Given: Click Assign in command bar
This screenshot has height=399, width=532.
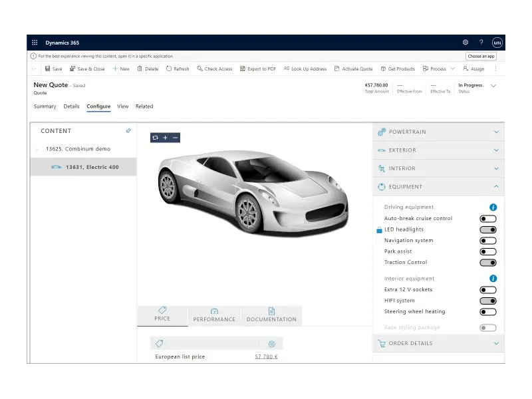Looking at the screenshot, I should point(473,68).
